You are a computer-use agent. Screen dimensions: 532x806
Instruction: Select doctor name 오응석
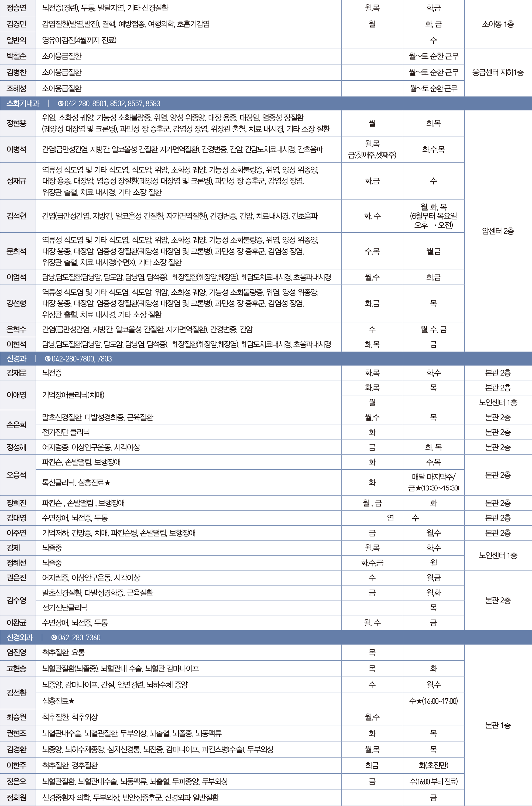pos(17,475)
